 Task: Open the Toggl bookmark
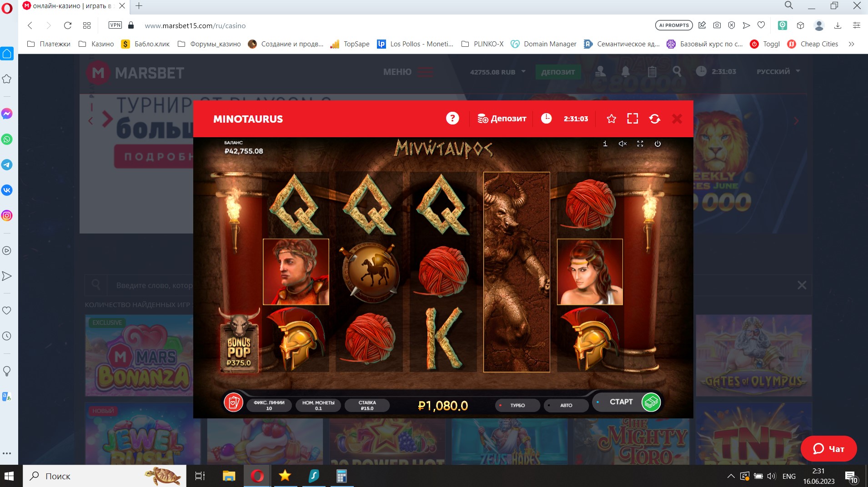pyautogui.click(x=765, y=44)
